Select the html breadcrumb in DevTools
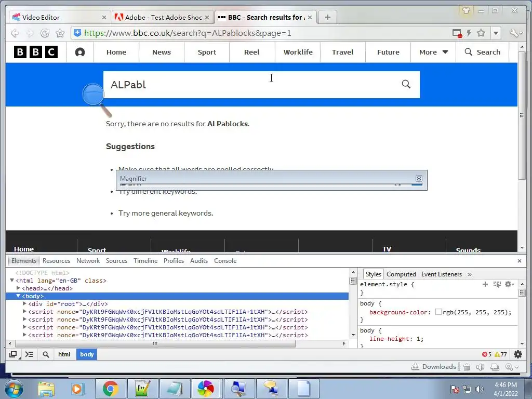This screenshot has height=399, width=532. 64,354
